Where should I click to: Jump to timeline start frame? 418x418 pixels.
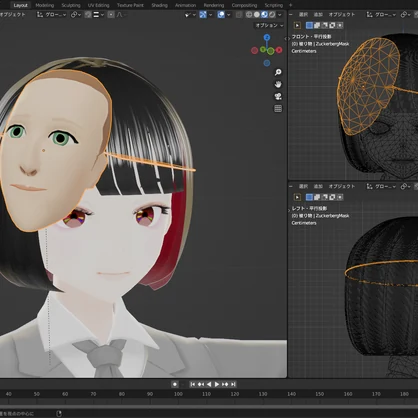[x=193, y=384]
